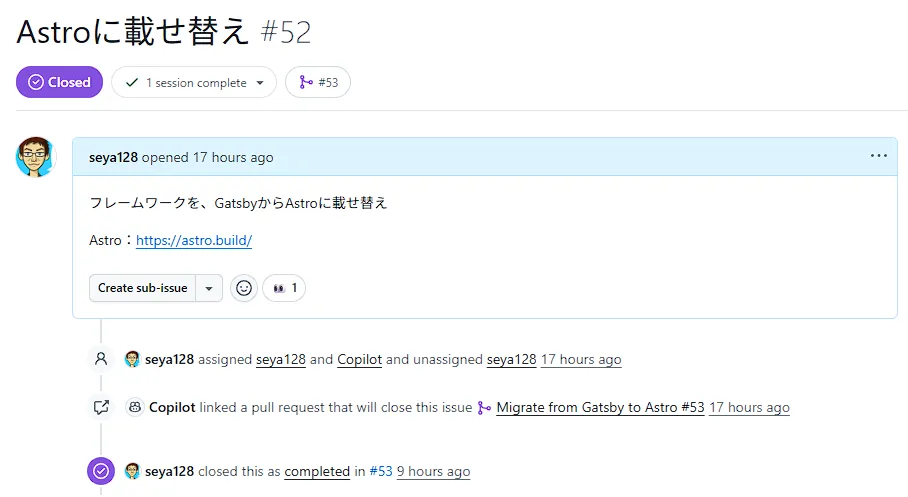Click the issue title Astroに載せ替え
908x497 pixels.
(133, 31)
